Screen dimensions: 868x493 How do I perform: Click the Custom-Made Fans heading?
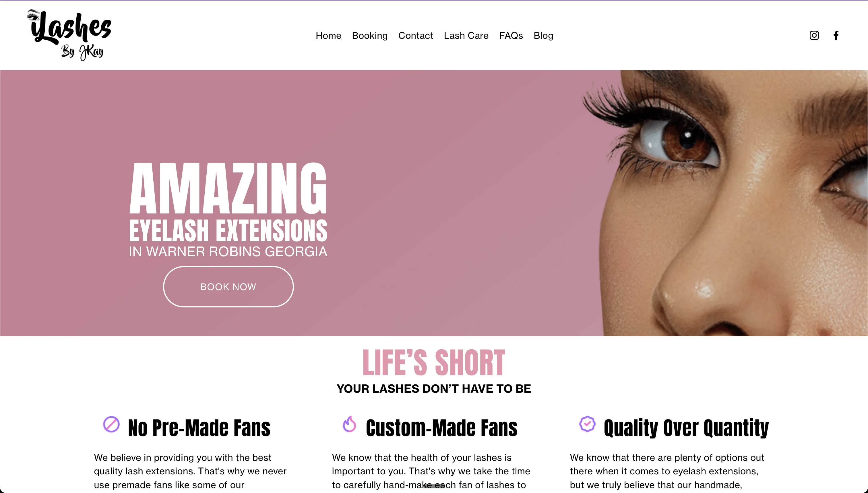[442, 428]
